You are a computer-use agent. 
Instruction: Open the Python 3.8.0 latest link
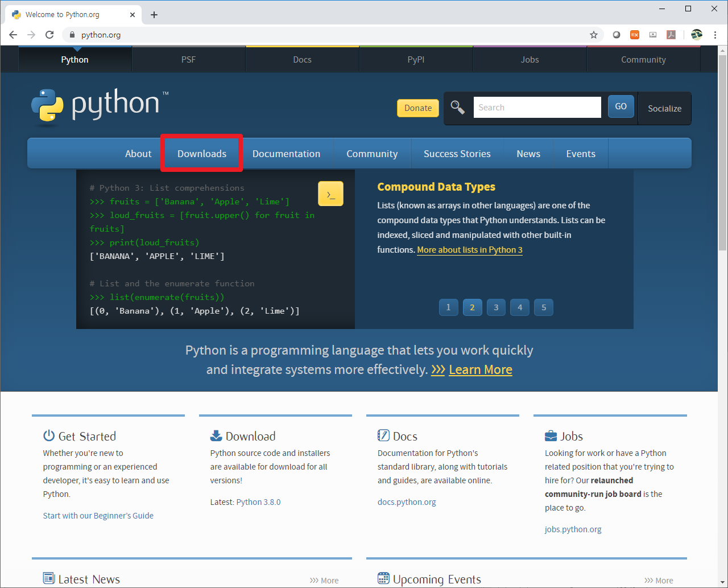258,502
